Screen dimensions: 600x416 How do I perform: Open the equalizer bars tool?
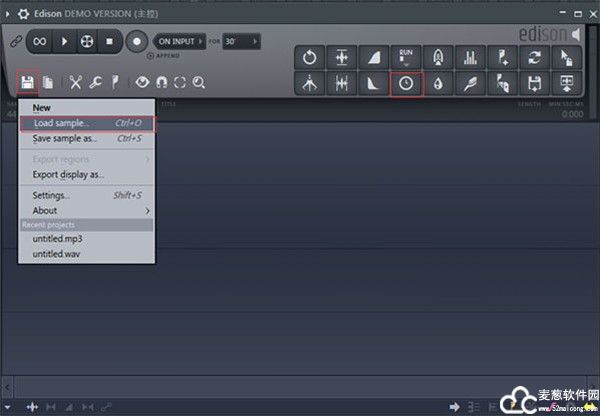pos(470,58)
